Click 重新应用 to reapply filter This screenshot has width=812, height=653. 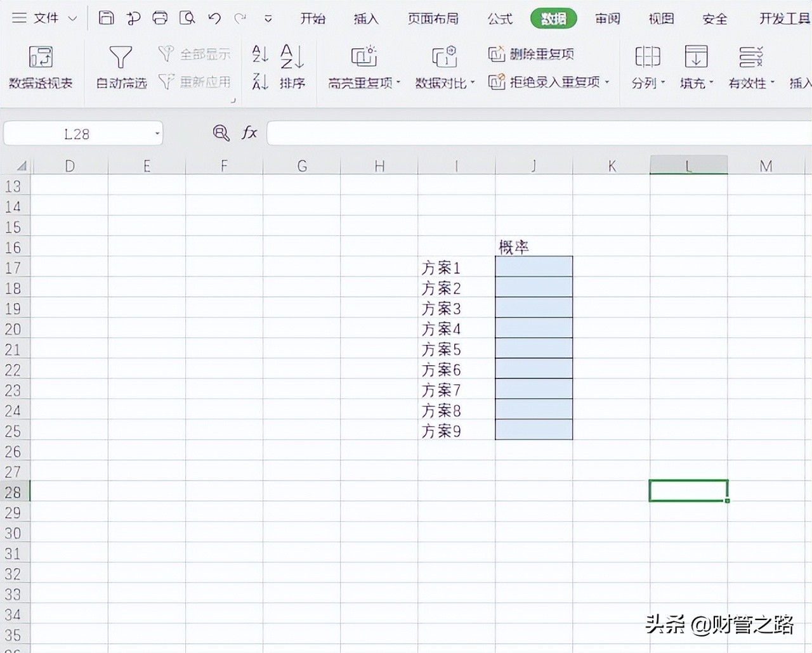195,82
